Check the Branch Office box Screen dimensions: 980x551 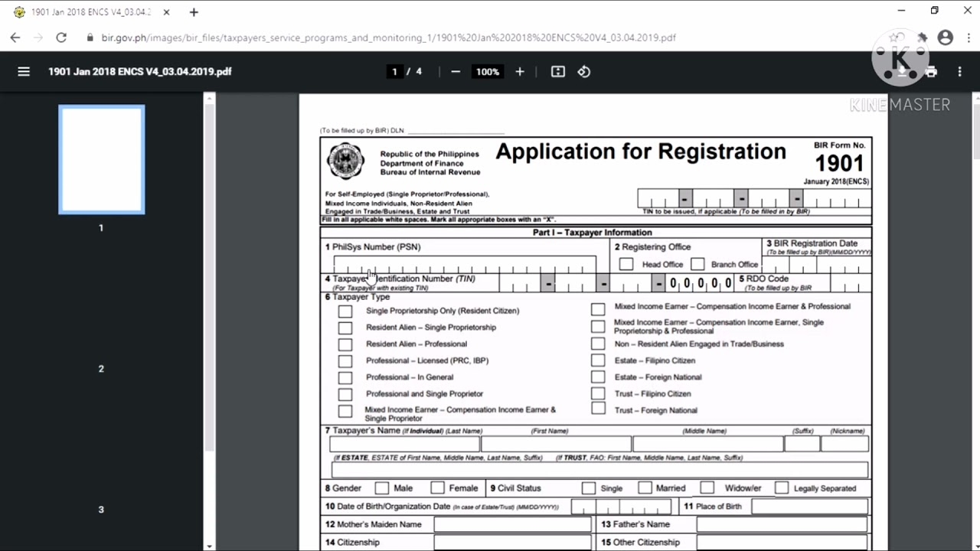coord(697,264)
